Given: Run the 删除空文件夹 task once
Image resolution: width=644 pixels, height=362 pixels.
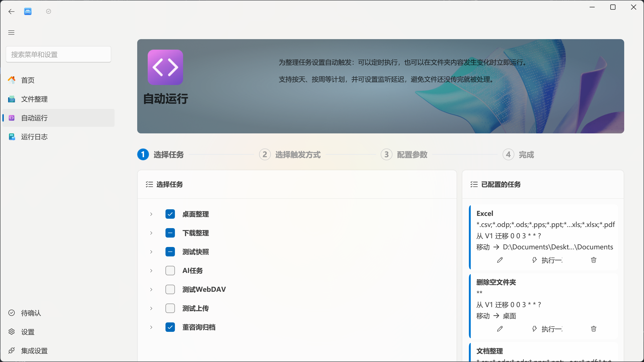Looking at the screenshot, I should click(547, 329).
